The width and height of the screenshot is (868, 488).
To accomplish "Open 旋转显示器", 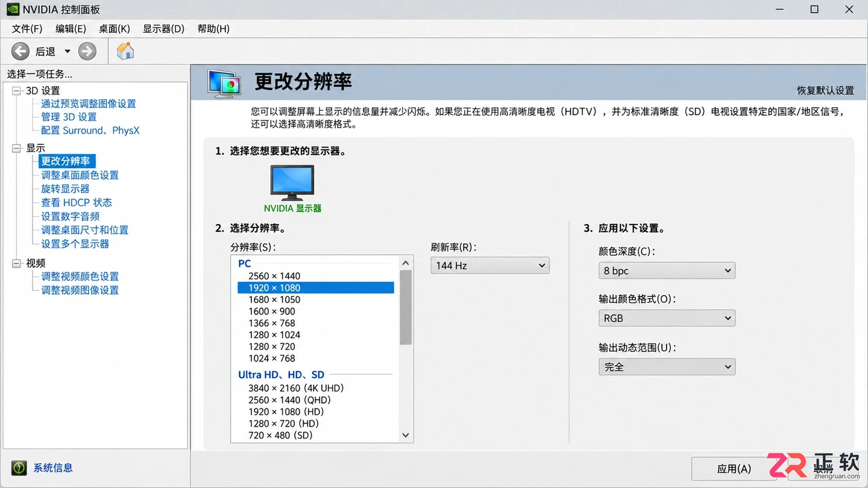I will [65, 189].
